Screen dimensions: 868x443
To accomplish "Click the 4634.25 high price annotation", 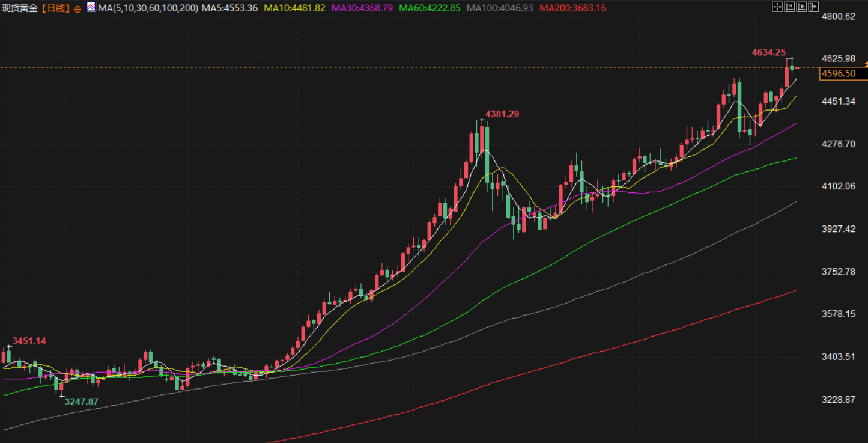I will [769, 52].
